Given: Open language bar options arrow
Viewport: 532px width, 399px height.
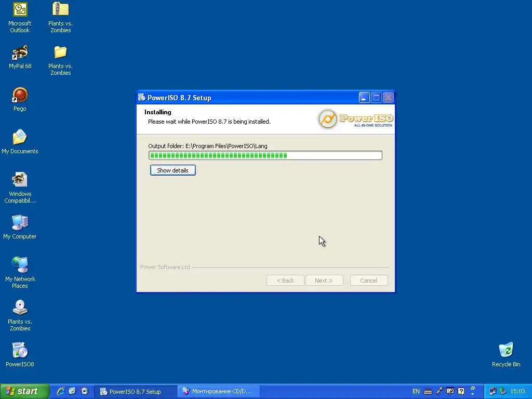Looking at the screenshot, I should click(473, 394).
